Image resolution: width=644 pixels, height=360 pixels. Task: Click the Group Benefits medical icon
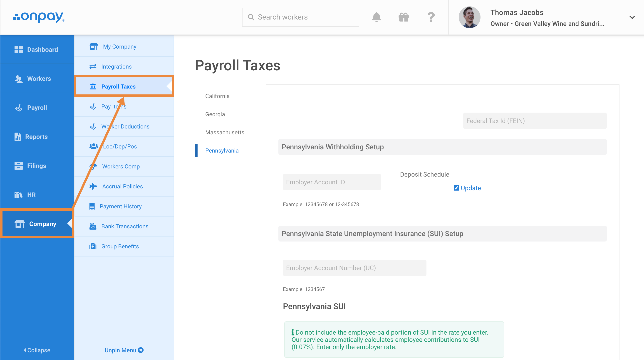point(93,246)
